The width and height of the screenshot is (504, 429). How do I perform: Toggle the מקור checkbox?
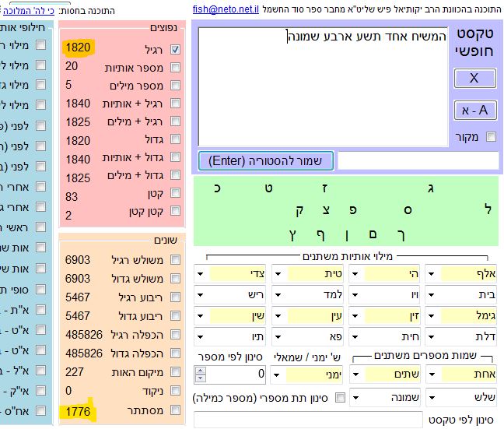(x=491, y=137)
